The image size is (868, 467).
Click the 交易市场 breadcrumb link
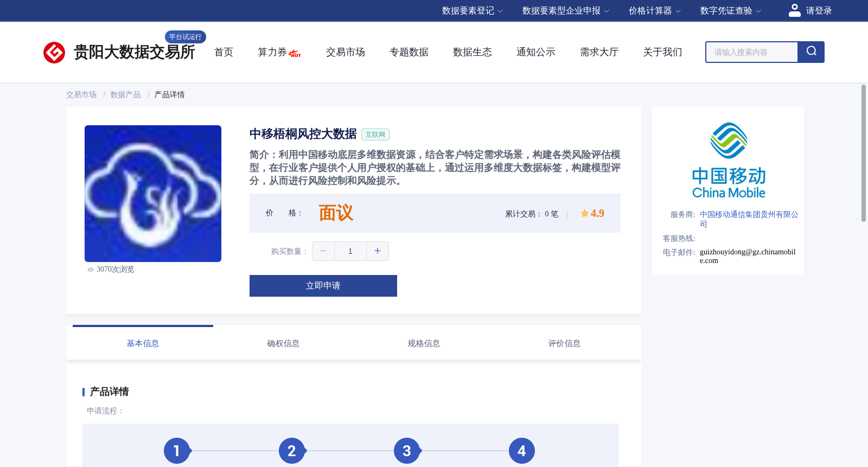tap(81, 95)
